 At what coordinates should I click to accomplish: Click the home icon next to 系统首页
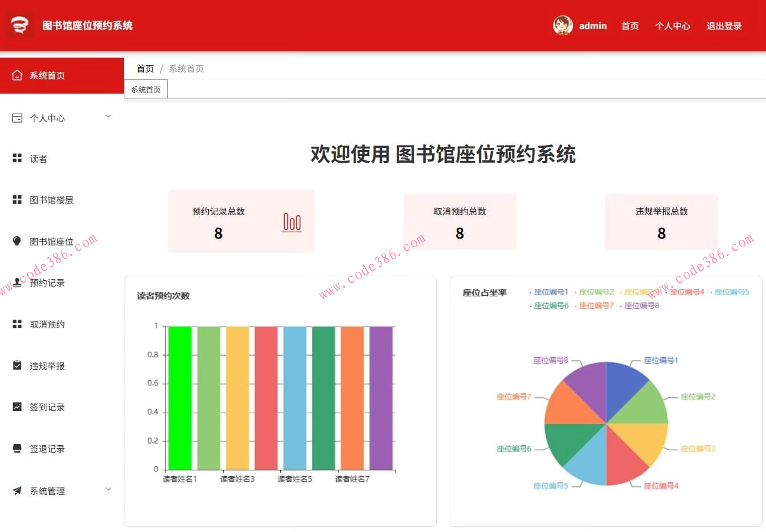(x=17, y=74)
